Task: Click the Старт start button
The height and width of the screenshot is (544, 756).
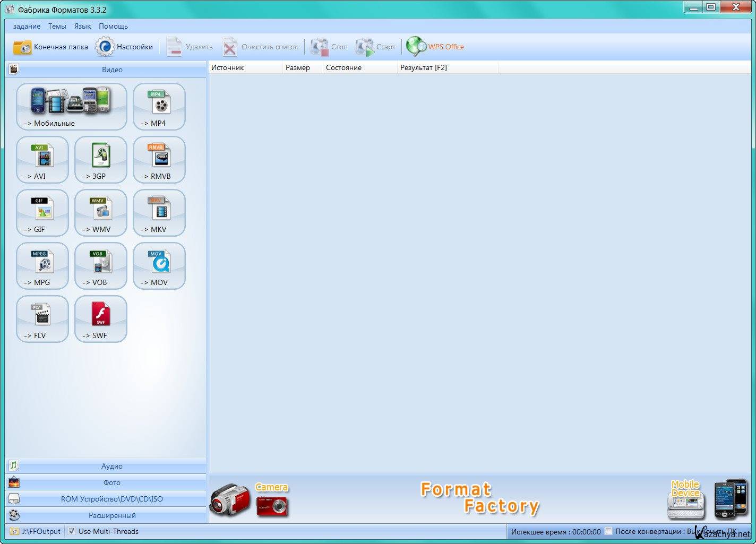Action: (x=375, y=47)
